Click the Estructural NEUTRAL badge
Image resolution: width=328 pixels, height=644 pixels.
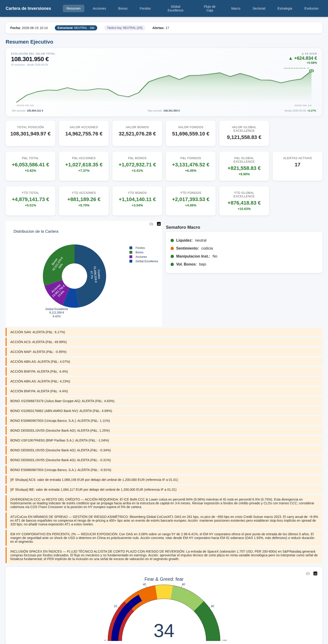coord(76,28)
